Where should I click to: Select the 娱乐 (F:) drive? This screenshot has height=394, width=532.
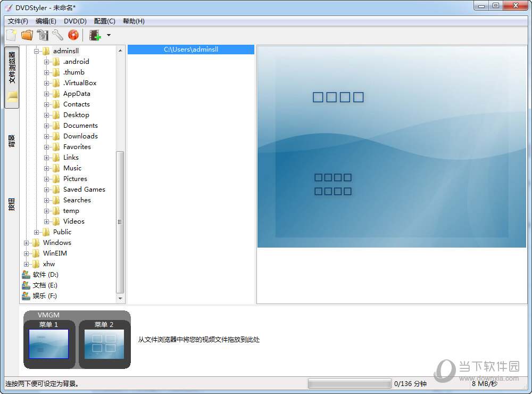click(x=45, y=296)
